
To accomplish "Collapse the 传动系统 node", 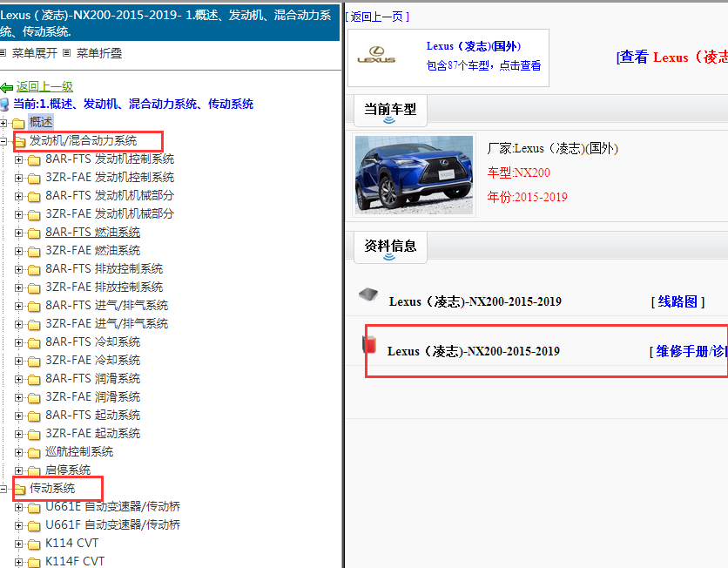I will (x=3, y=489).
